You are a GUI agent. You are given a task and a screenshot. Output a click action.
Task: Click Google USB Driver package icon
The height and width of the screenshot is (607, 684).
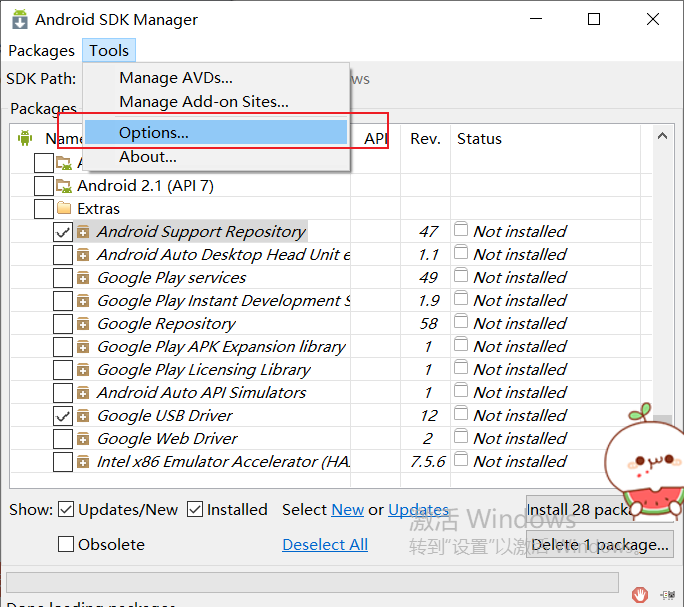(x=83, y=416)
